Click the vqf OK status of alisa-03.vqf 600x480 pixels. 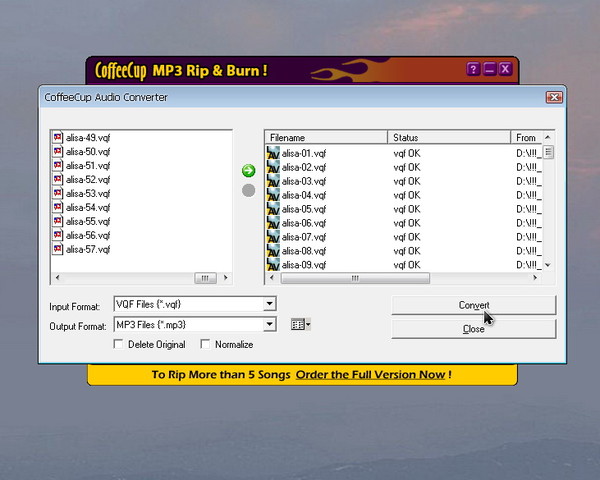coord(407,181)
